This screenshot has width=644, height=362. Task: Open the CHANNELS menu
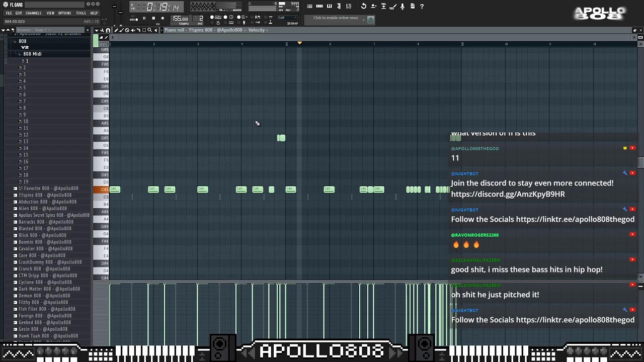pyautogui.click(x=33, y=13)
